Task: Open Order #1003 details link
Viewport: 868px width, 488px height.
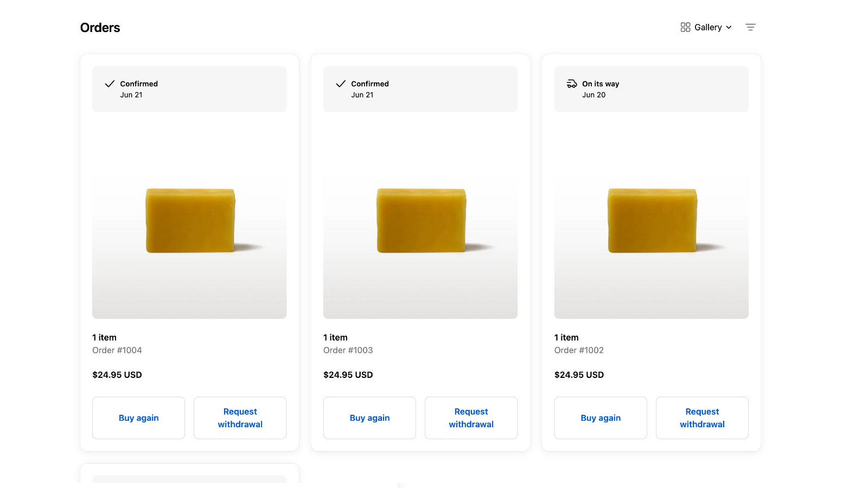Action: pos(348,350)
